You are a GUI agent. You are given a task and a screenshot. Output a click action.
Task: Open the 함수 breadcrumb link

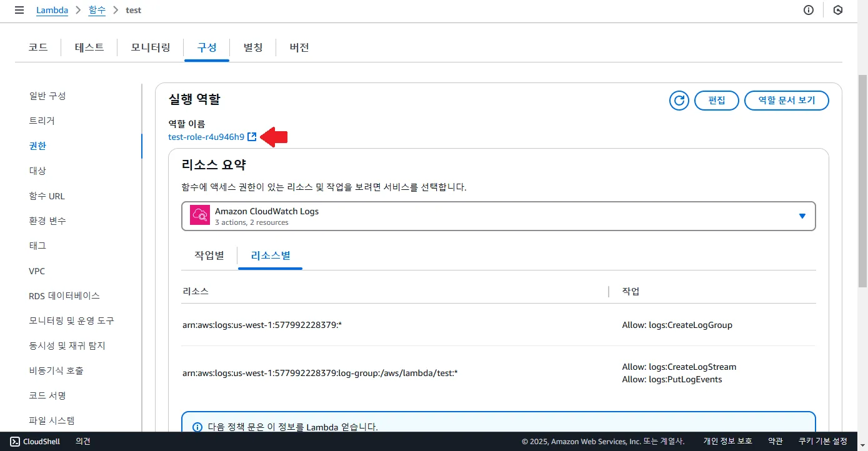pyautogui.click(x=97, y=11)
